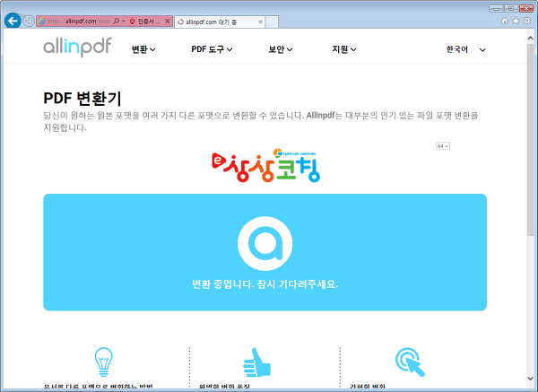The width and height of the screenshot is (538, 392).
Task: Switch to the allinpdf.com loading tab
Action: (x=219, y=22)
